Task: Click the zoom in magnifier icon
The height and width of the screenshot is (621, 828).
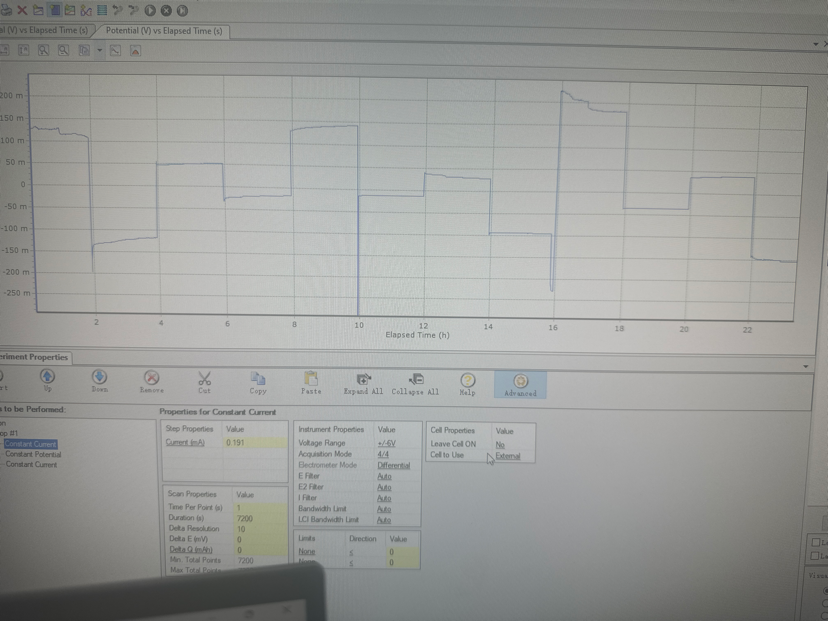Action: pos(43,50)
